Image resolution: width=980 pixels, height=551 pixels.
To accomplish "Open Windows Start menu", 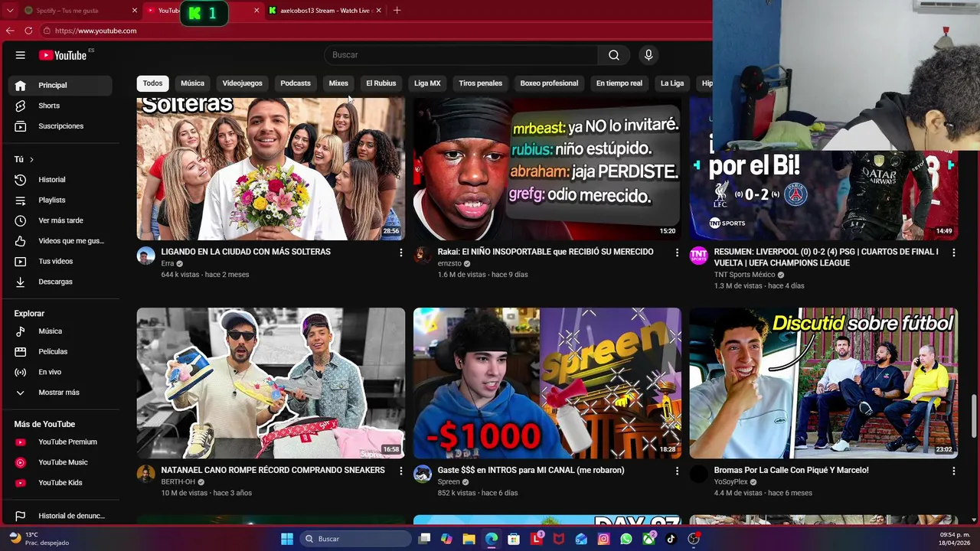I will [x=287, y=539].
